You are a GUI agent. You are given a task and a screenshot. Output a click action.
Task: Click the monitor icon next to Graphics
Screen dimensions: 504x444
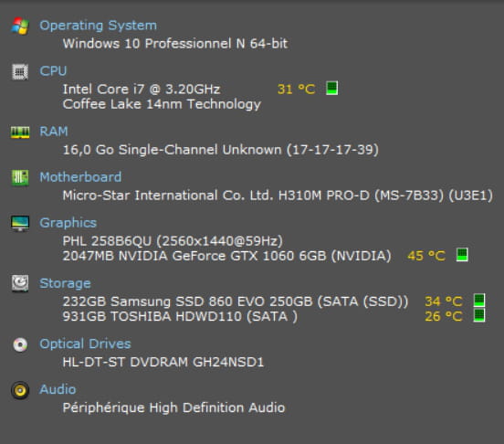point(20,223)
